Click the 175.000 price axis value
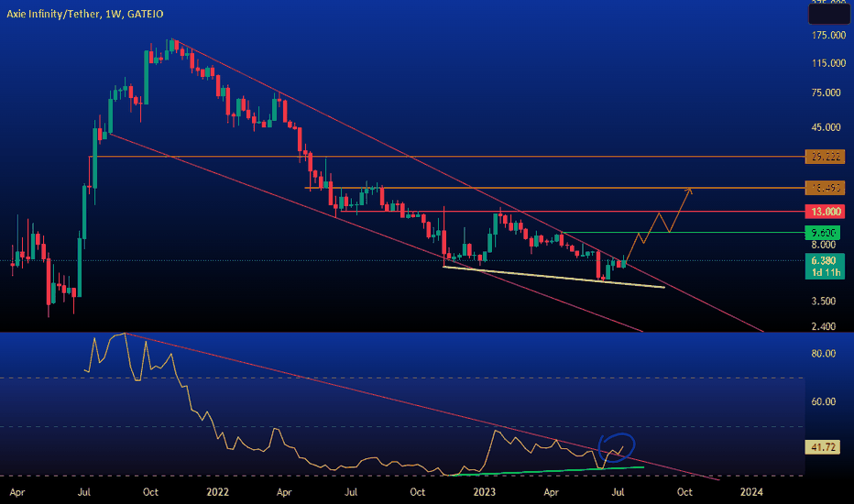The image size is (854, 504). click(x=828, y=36)
